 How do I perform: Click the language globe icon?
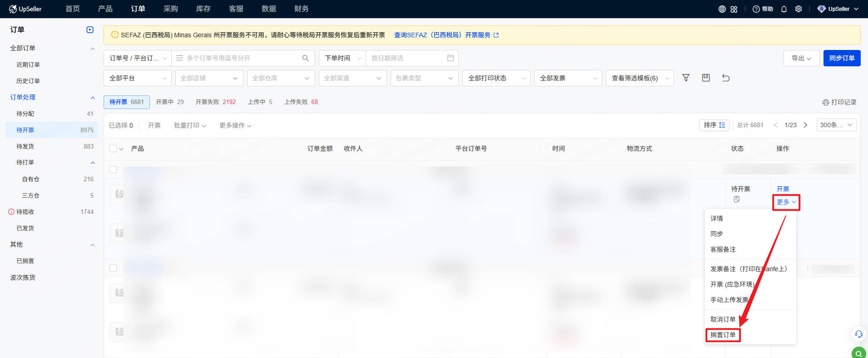(x=722, y=9)
